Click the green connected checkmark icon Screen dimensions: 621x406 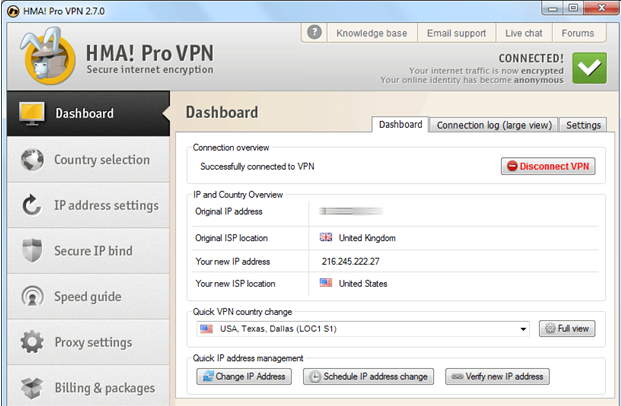(589, 68)
